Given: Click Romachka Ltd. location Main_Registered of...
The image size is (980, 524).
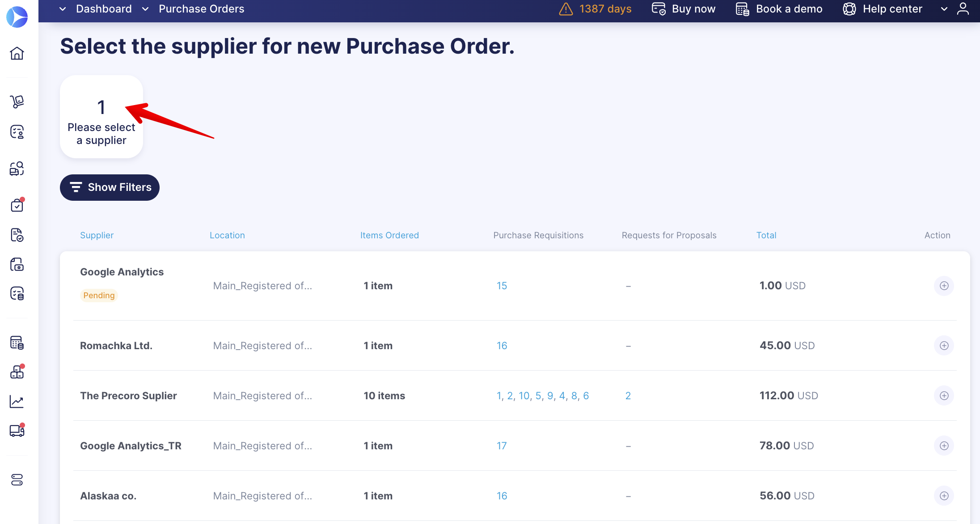Looking at the screenshot, I should click(x=262, y=346).
